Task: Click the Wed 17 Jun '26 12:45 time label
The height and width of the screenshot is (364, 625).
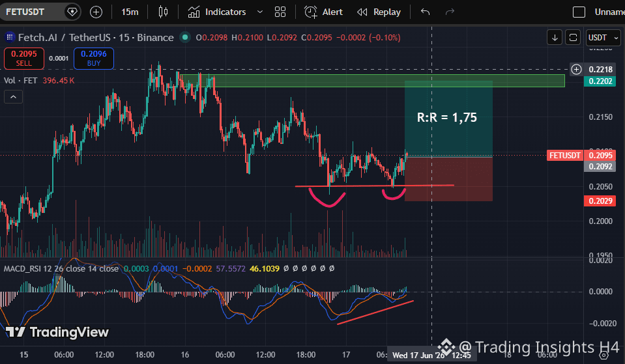Action: pos(431,356)
